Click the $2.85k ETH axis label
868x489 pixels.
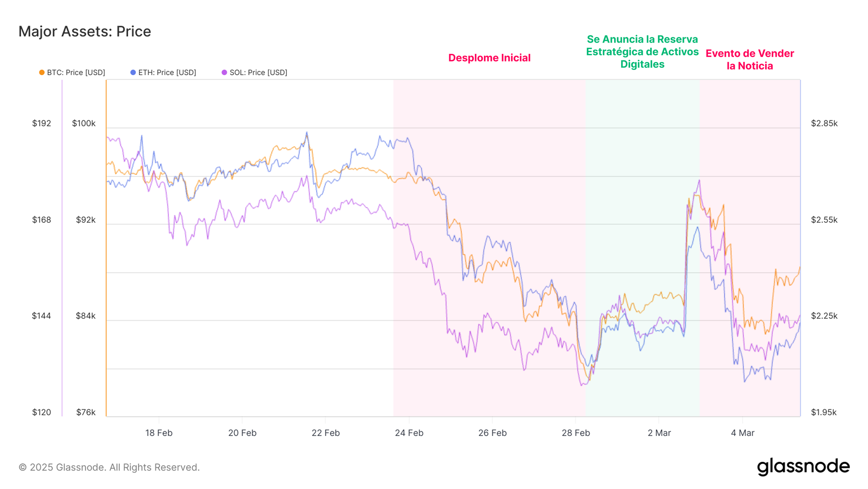pyautogui.click(x=824, y=123)
